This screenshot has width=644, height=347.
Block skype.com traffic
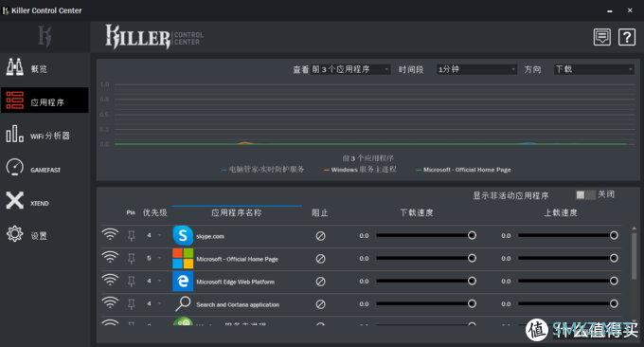(320, 236)
